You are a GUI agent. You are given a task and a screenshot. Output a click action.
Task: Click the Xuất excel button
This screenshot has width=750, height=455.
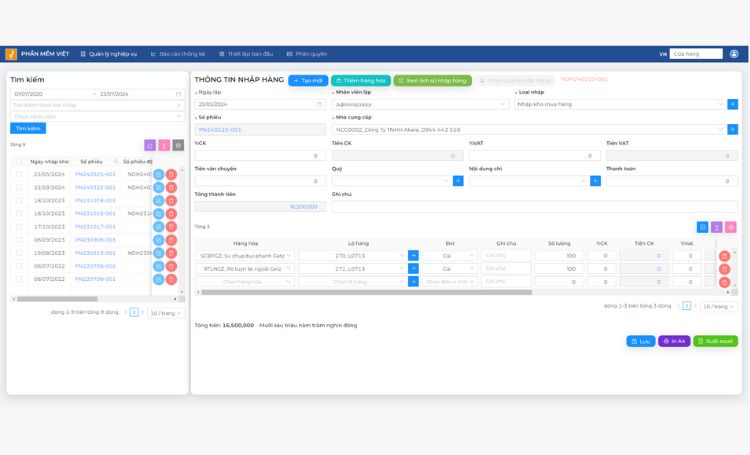[x=715, y=341]
